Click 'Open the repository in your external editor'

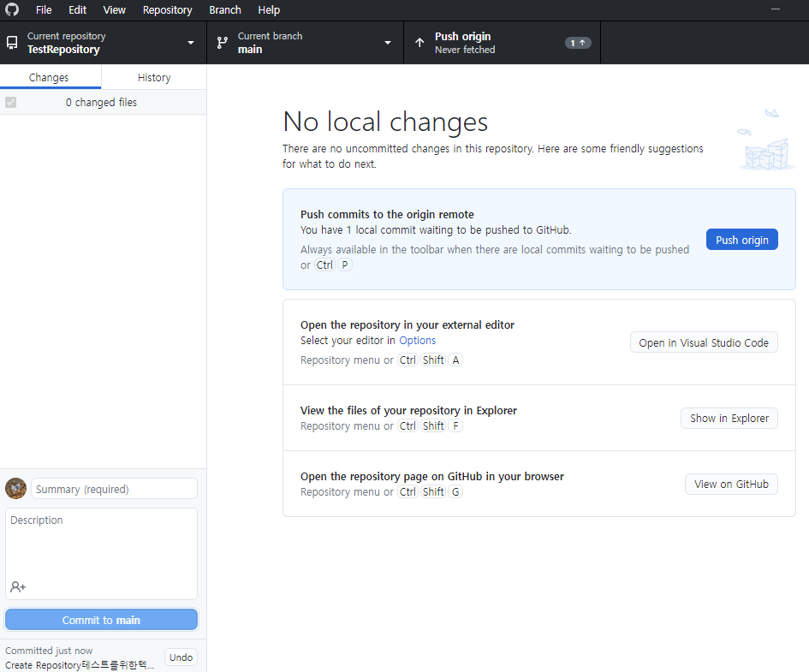tap(407, 325)
